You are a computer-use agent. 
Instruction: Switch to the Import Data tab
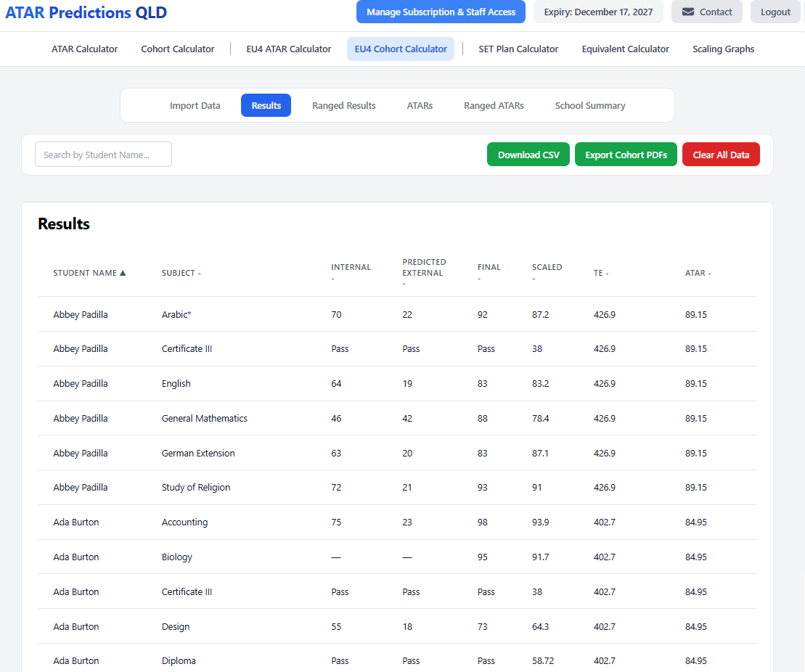click(195, 105)
